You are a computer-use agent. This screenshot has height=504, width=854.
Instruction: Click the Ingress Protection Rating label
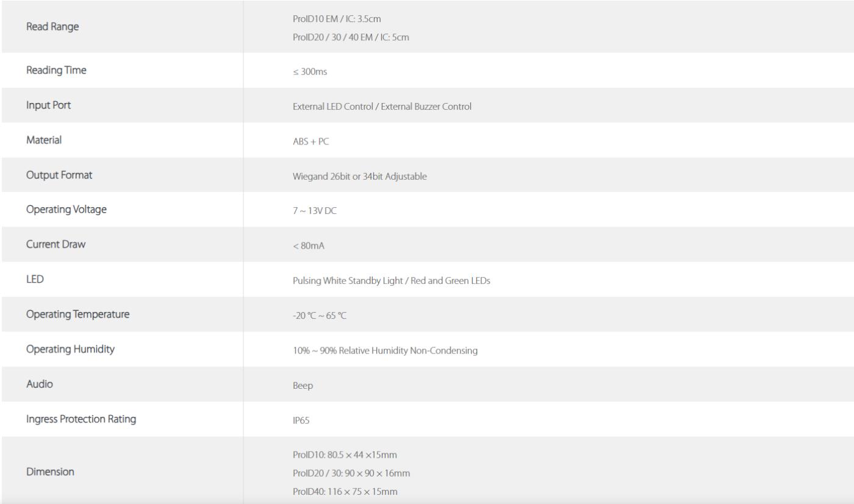pos(81,419)
